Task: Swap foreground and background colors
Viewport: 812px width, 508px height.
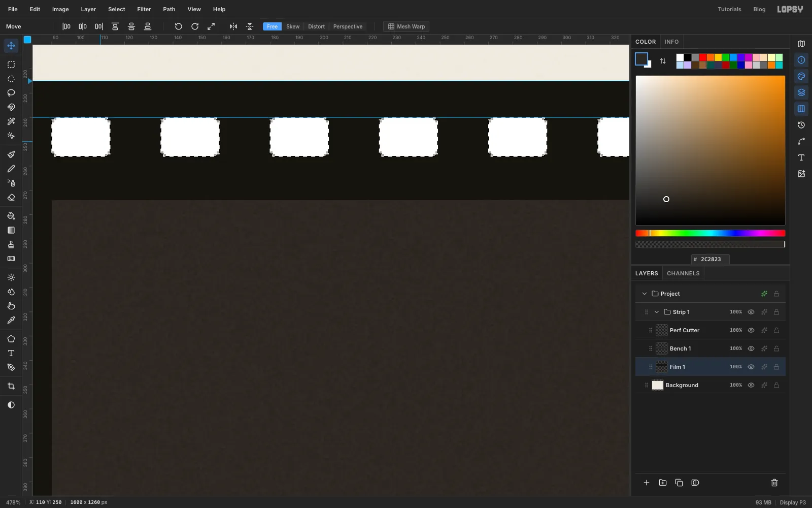Action: click(x=663, y=61)
